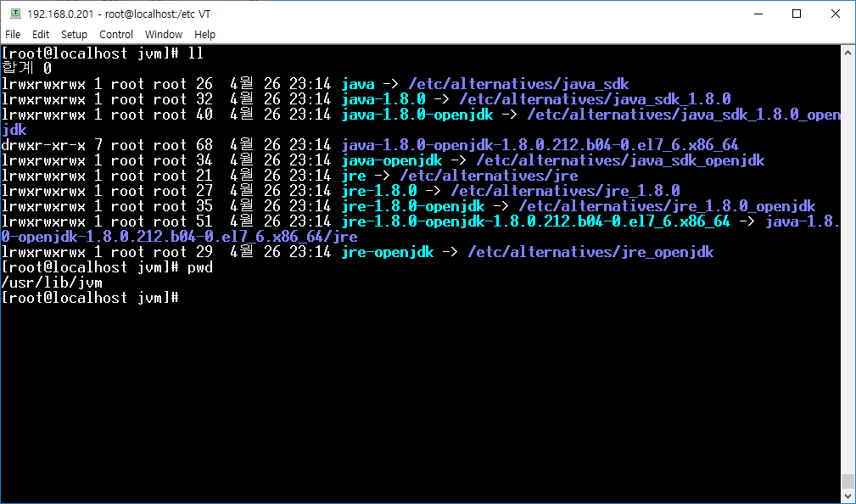Click '/etc/alternatives/java_sdk_1.8.0' target path
This screenshot has height=504, width=856.
point(595,99)
